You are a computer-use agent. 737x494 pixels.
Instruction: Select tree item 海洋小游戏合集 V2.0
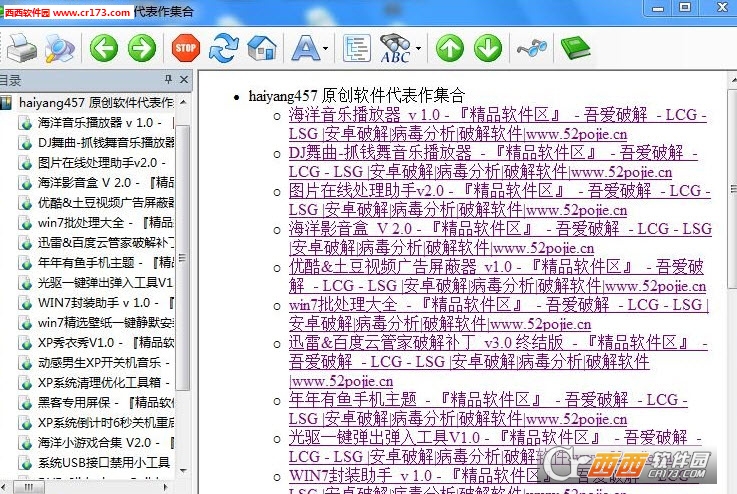coord(106,442)
